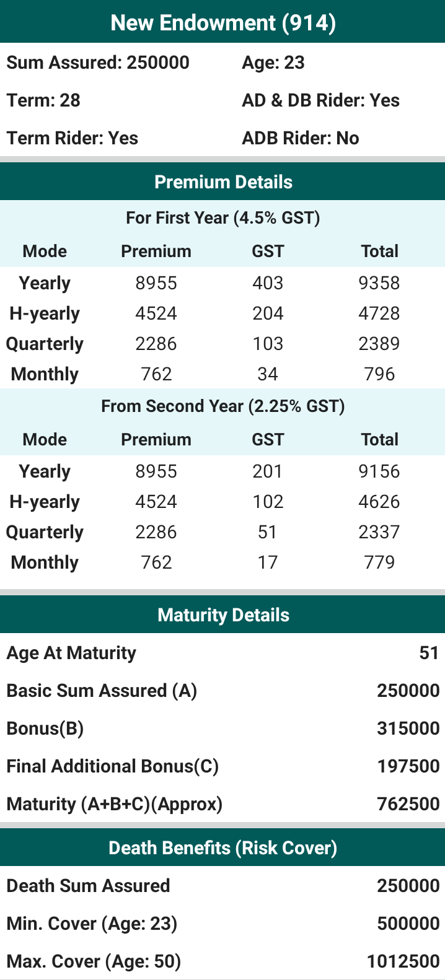Tap the New Endowment (914) title header
Image resolution: width=445 pixels, height=980 pixels.
click(x=222, y=23)
